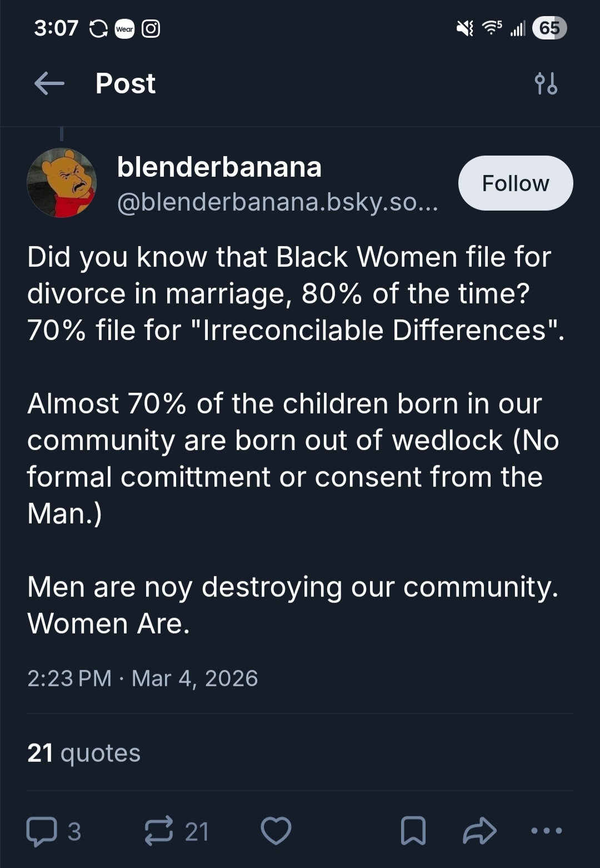Follow blenderbanana
This screenshot has width=600, height=868.
[x=515, y=183]
